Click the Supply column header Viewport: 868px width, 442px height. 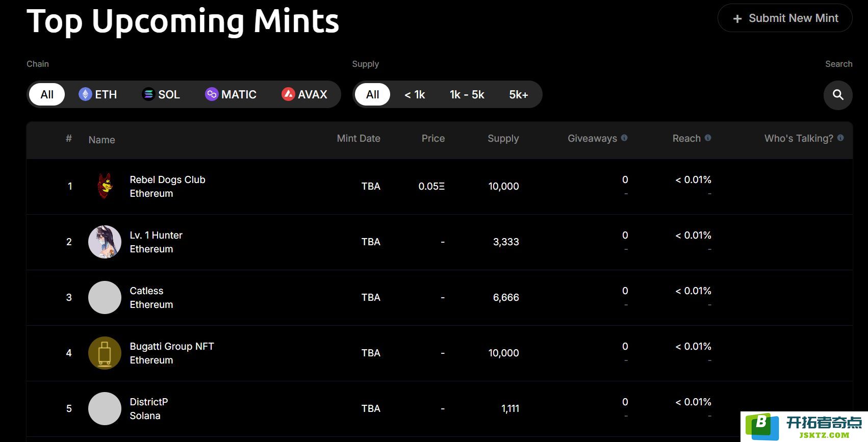pos(503,139)
